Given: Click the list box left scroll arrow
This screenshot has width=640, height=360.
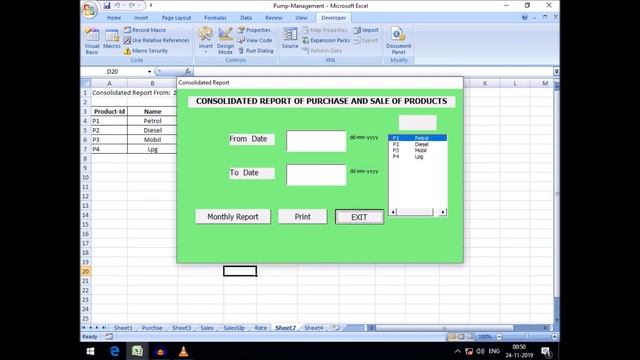Looking at the screenshot, I should pos(393,212).
